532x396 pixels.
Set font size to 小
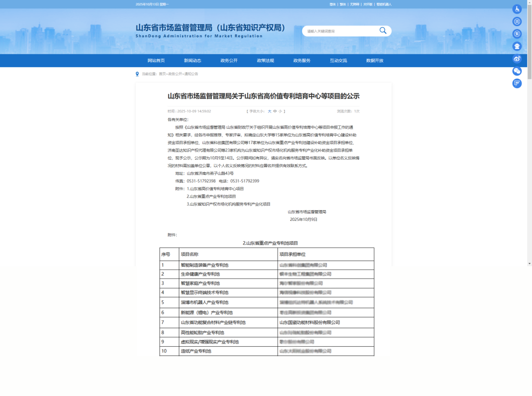(x=280, y=111)
